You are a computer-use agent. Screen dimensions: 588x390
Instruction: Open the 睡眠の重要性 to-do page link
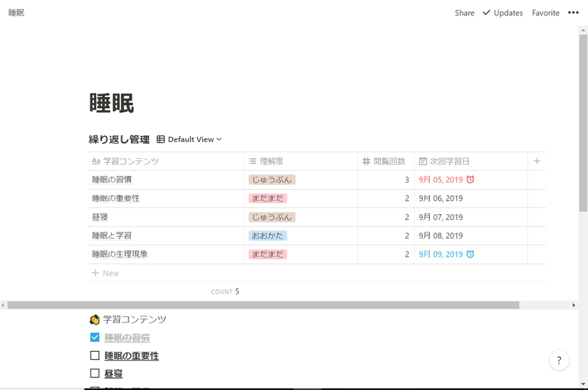pos(132,355)
